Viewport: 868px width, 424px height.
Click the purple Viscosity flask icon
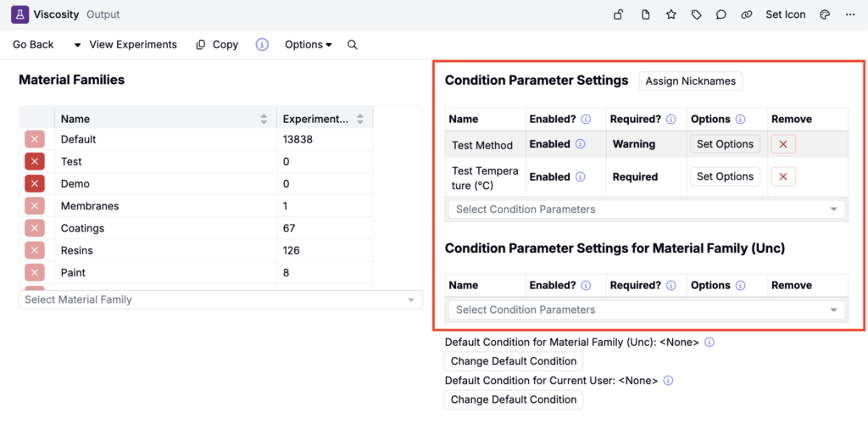(20, 14)
